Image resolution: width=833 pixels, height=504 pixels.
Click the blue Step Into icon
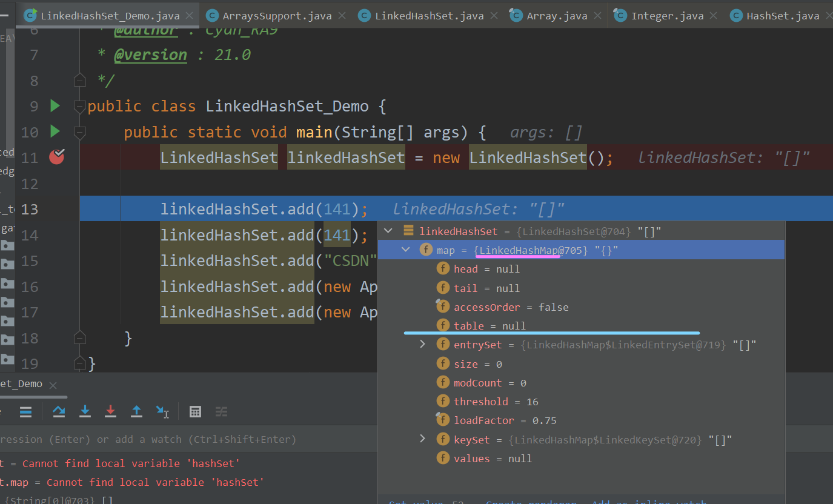pyautogui.click(x=85, y=412)
